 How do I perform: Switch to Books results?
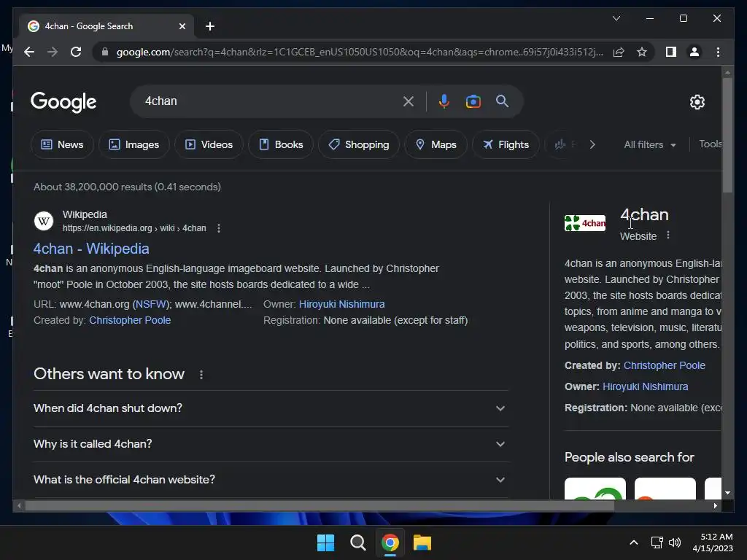(281, 144)
